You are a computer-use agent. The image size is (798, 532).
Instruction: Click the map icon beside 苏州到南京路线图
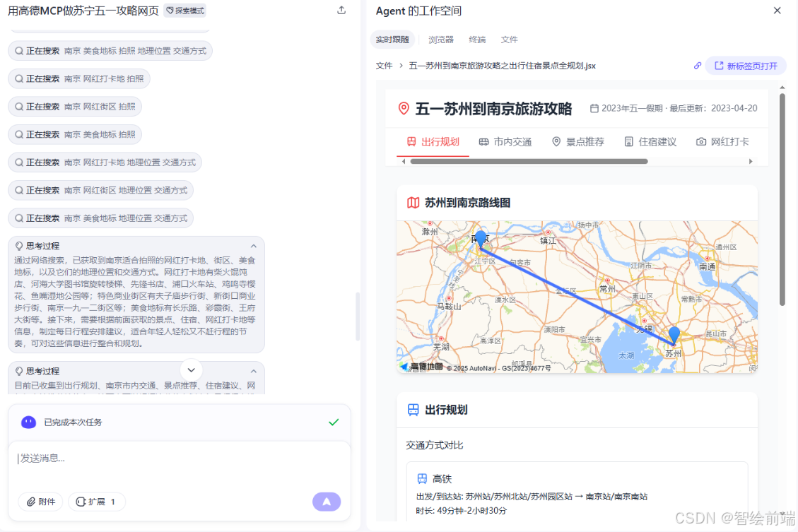[x=413, y=203]
